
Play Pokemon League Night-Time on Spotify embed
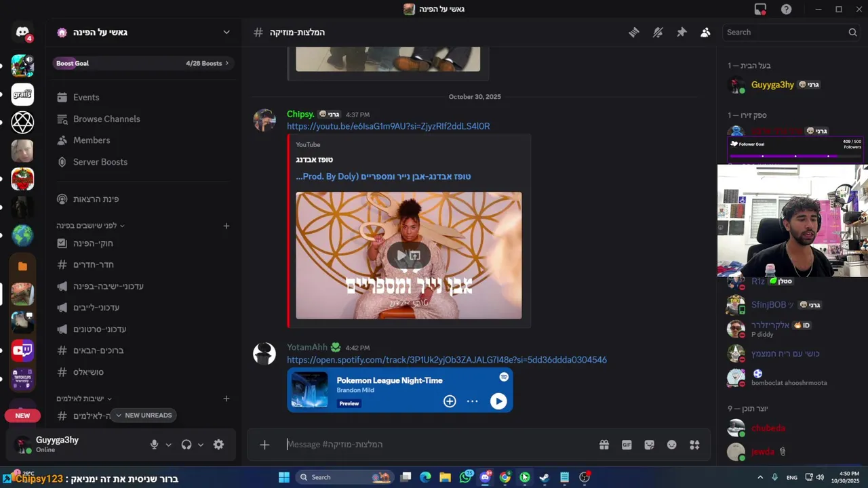point(498,401)
